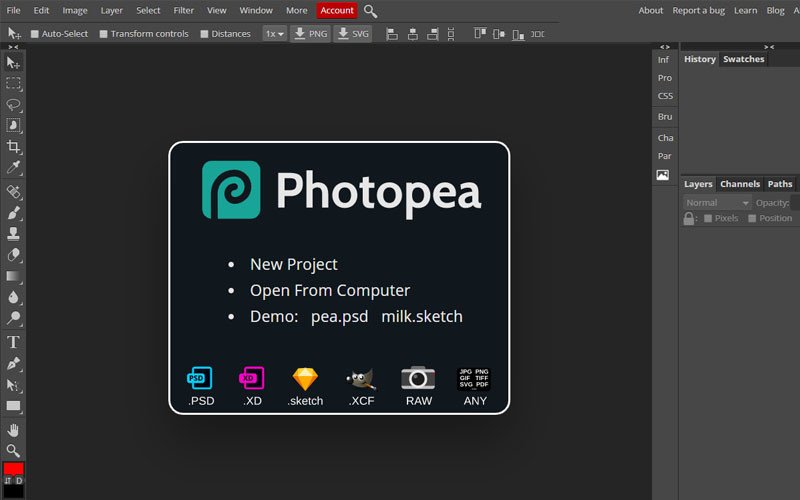The image size is (800, 500).
Task: Expand the narrow side panel column arrows
Action: (x=665, y=47)
